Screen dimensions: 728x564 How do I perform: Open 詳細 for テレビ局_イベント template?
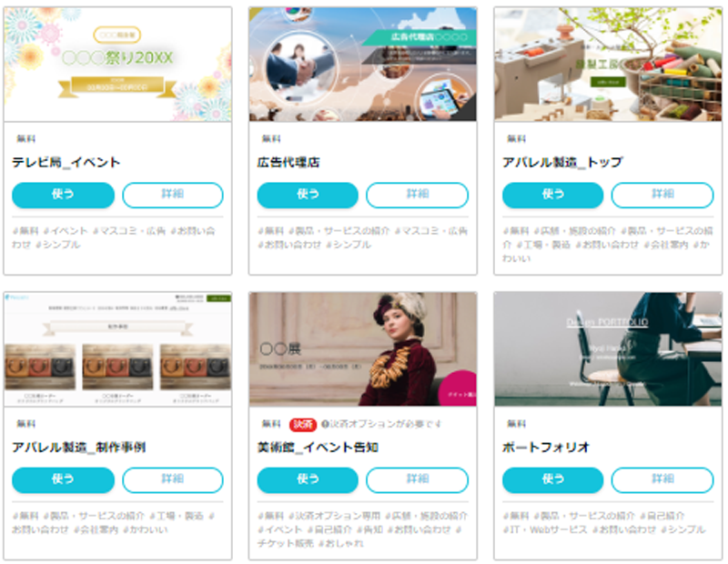(x=173, y=195)
